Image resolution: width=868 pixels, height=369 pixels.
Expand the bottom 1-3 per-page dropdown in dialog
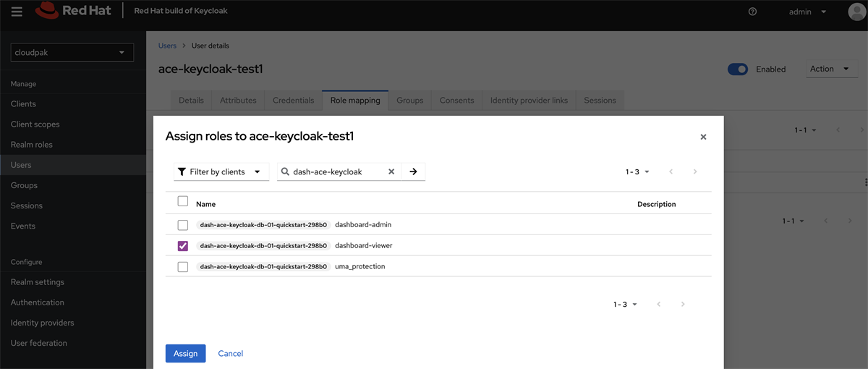click(625, 305)
